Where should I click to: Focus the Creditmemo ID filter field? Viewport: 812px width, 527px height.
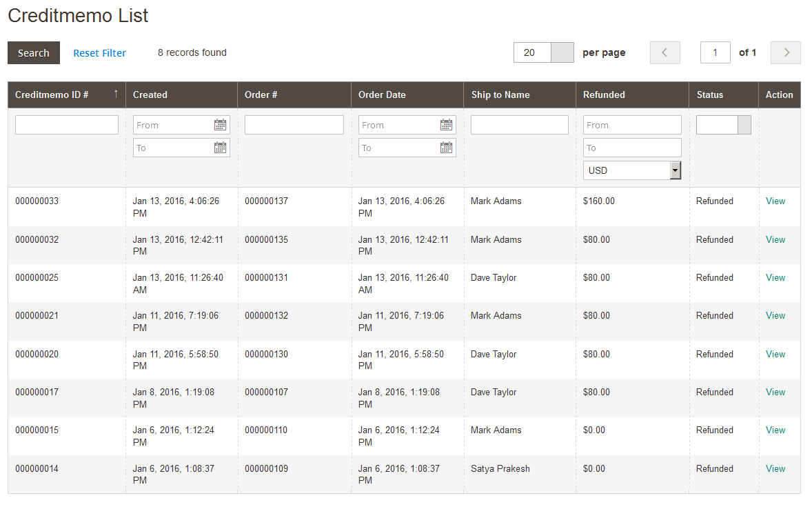pos(67,125)
